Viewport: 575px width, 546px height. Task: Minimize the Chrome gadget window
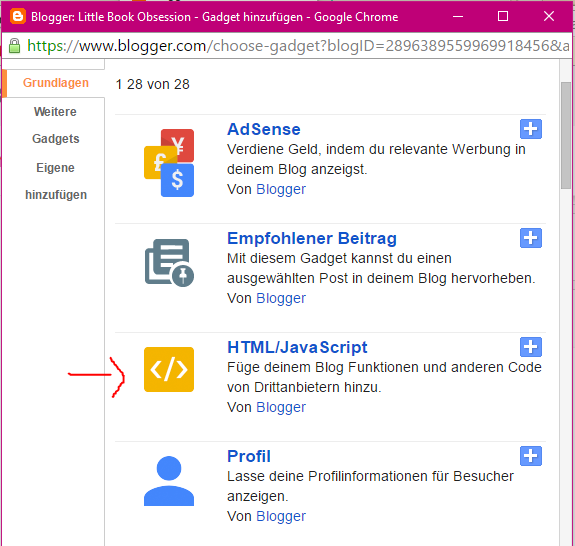[458, 17]
